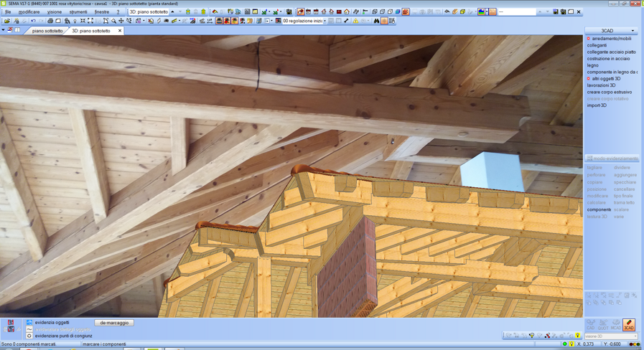
Task: Open the 3CAD panel dropdown
Action: [x=633, y=31]
